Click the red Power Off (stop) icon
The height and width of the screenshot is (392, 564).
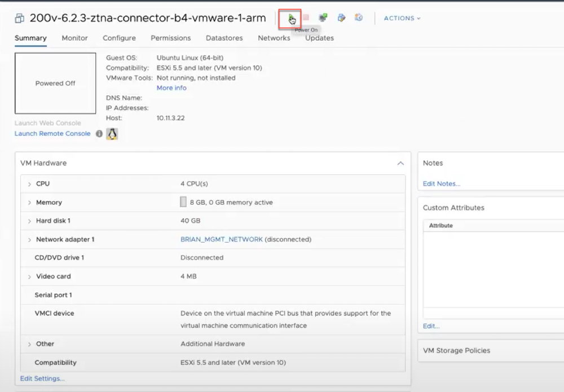(306, 18)
